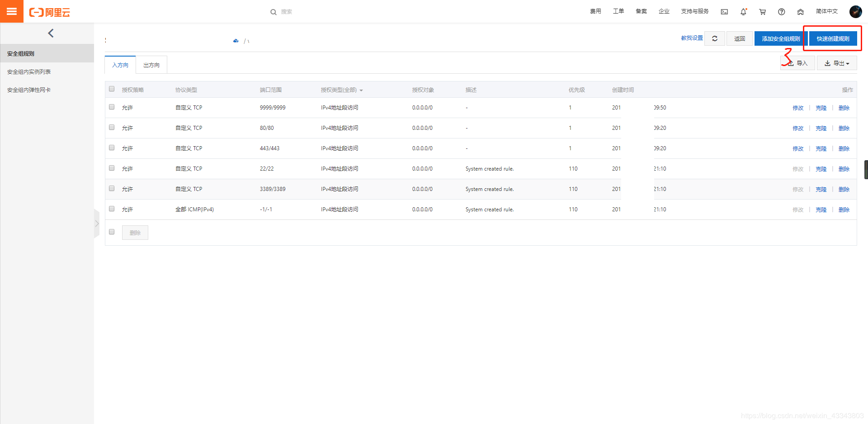Click 克隆 for the ICMP -1/-1 rule
868x424 pixels.
821,210
